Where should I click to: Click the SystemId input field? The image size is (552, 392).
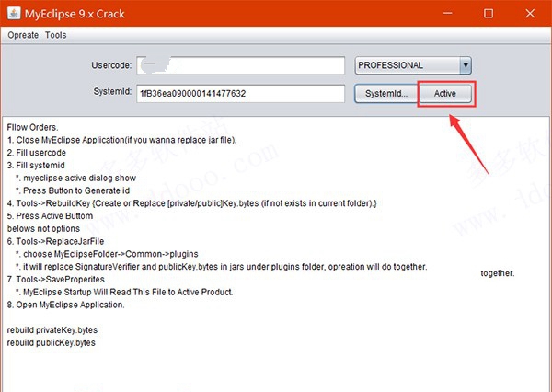[x=240, y=94]
